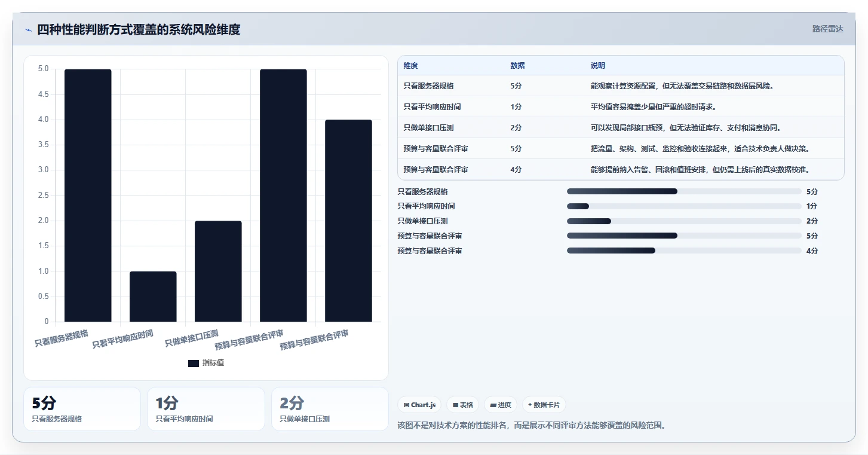The width and height of the screenshot is (868, 455).
Task: Click the title 四种性能判断方式覆盖的系统风险维度
Action: [139, 30]
